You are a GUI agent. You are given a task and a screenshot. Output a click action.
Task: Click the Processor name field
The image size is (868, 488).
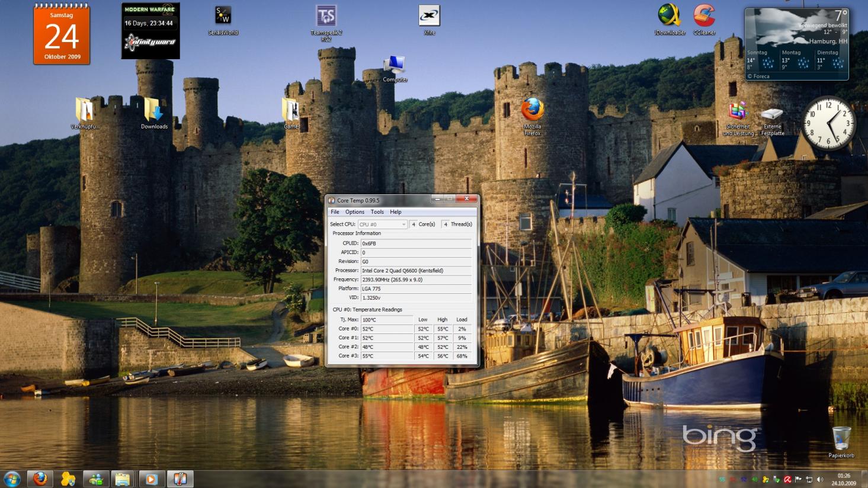tap(416, 271)
